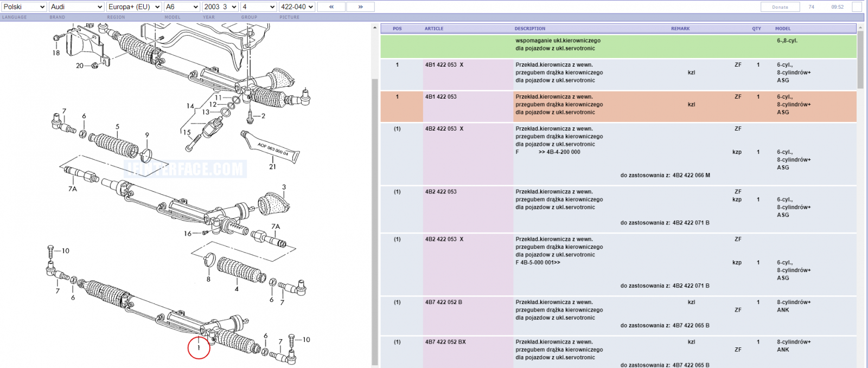Click the parts table vertical scrollbar
Screen dimensions: 868x368
[x=860, y=195]
